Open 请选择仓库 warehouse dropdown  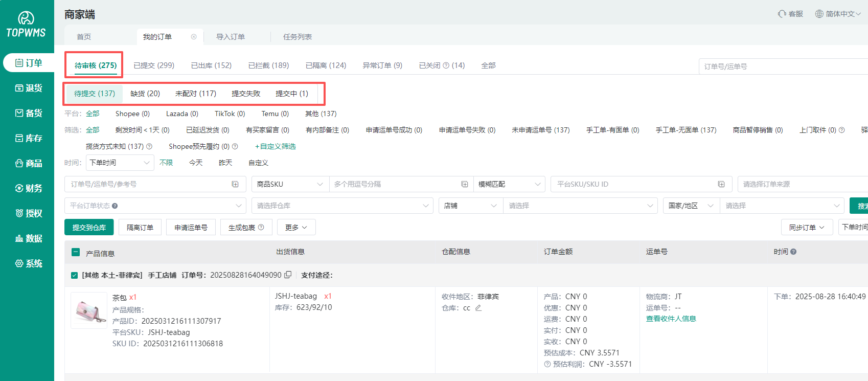(x=342, y=206)
